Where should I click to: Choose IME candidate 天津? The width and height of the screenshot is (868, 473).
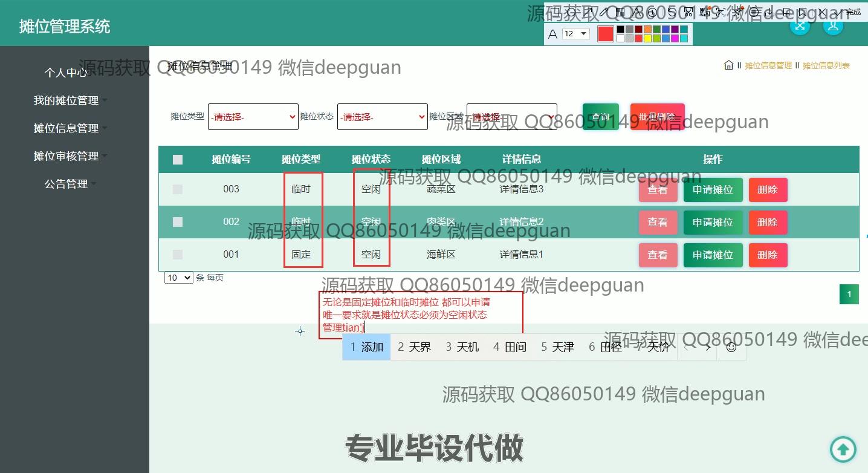tap(557, 347)
